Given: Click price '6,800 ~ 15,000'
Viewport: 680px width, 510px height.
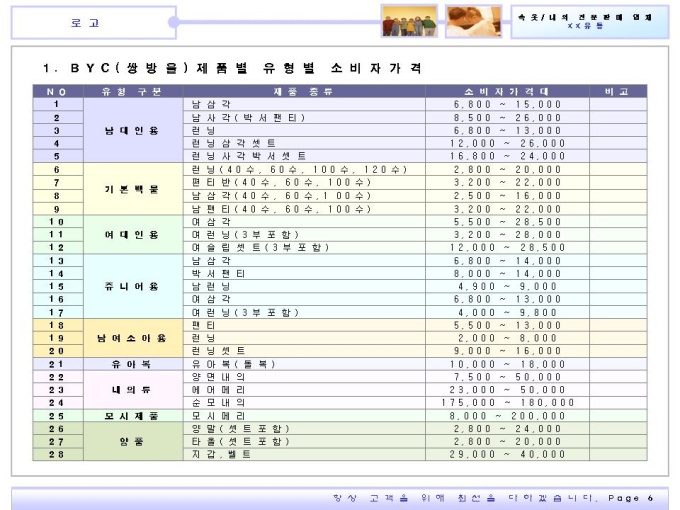Looking at the screenshot, I should [x=507, y=105].
